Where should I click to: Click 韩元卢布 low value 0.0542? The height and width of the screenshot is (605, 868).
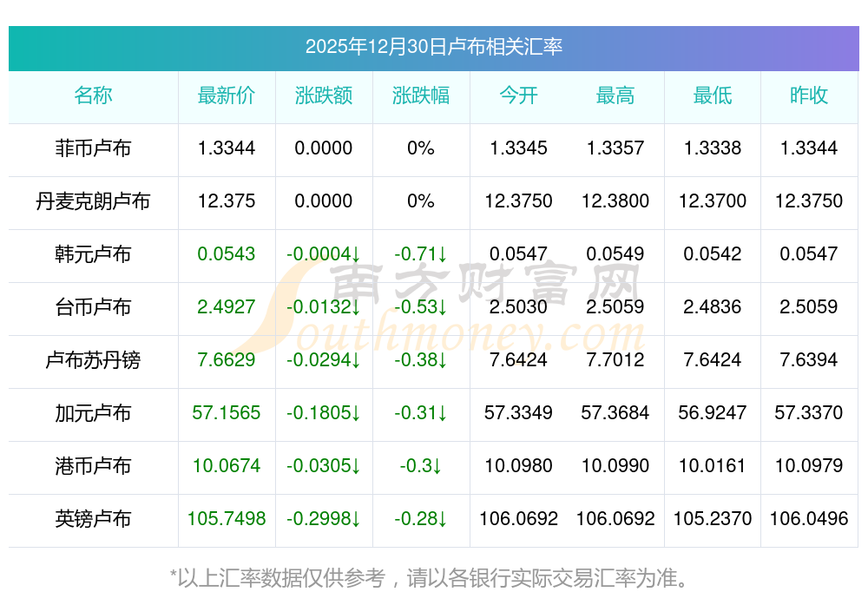click(x=713, y=254)
